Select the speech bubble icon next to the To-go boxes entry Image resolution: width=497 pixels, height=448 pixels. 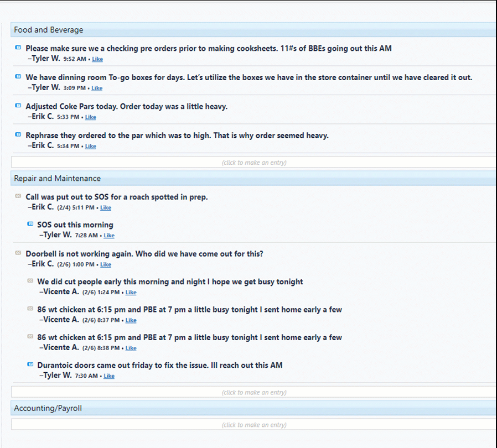(x=17, y=76)
